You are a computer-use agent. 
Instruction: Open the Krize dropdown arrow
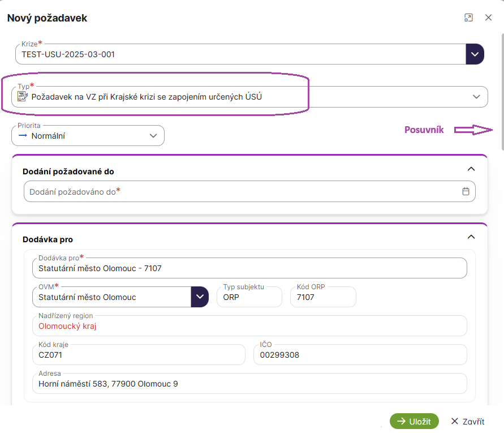pos(475,54)
